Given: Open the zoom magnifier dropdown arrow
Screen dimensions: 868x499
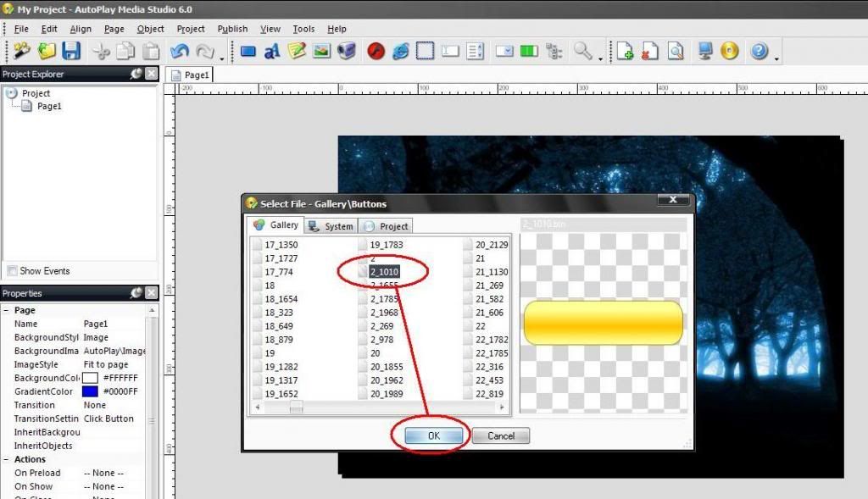Looking at the screenshot, I should (600, 58).
